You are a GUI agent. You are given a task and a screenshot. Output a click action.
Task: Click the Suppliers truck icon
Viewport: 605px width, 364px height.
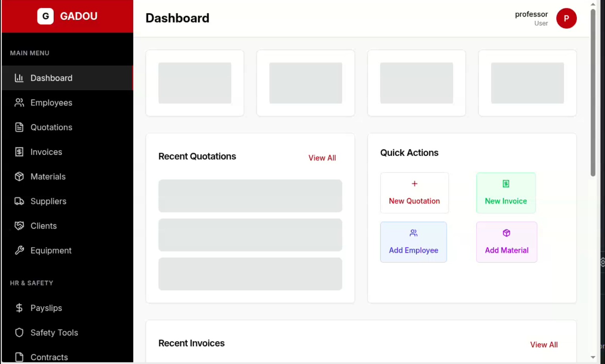[19, 201]
